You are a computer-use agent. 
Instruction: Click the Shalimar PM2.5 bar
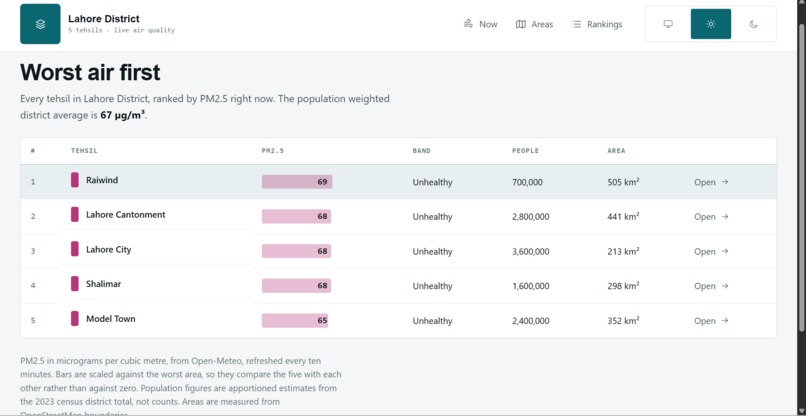[x=296, y=286]
